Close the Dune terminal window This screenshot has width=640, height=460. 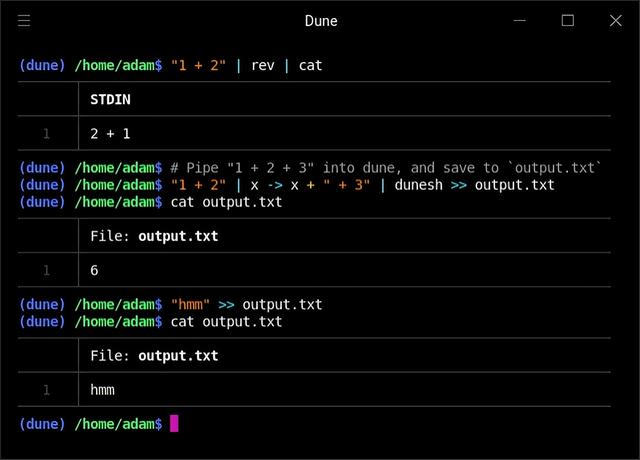point(616,20)
